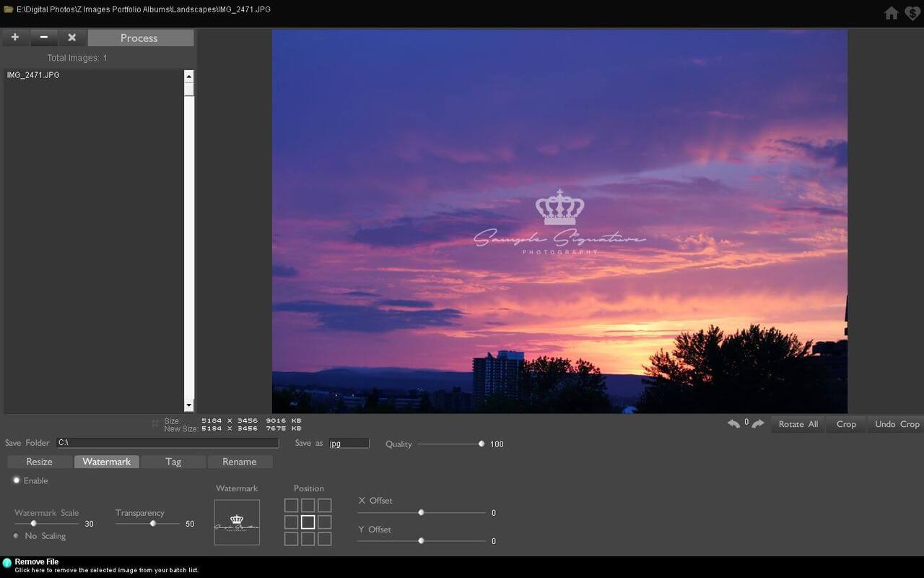Open the Resize tab
The height and width of the screenshot is (578, 924).
40,462
